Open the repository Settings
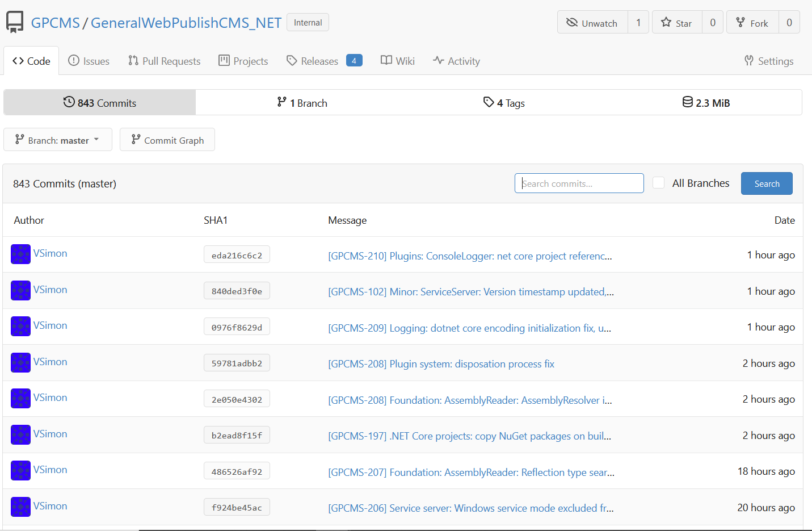812x531 pixels. [x=768, y=61]
